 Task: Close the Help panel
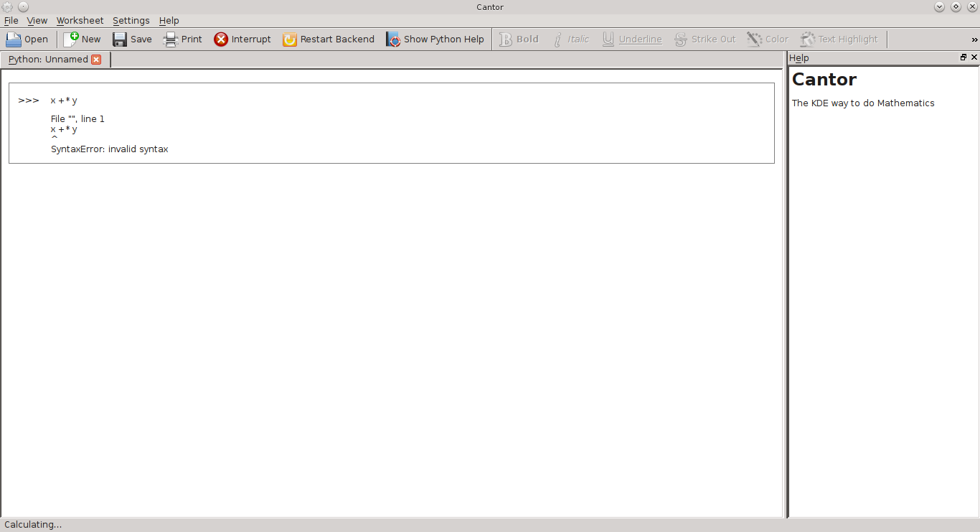(x=974, y=57)
